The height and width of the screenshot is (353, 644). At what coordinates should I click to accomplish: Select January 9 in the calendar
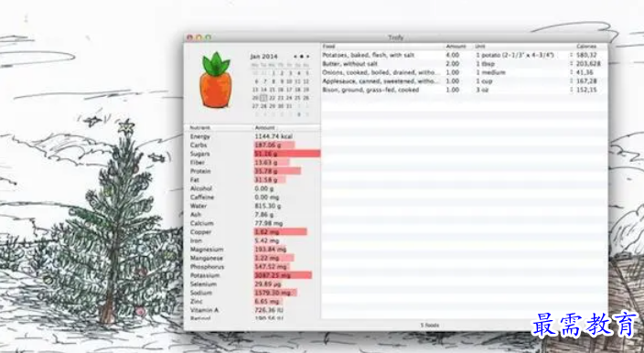(x=282, y=81)
